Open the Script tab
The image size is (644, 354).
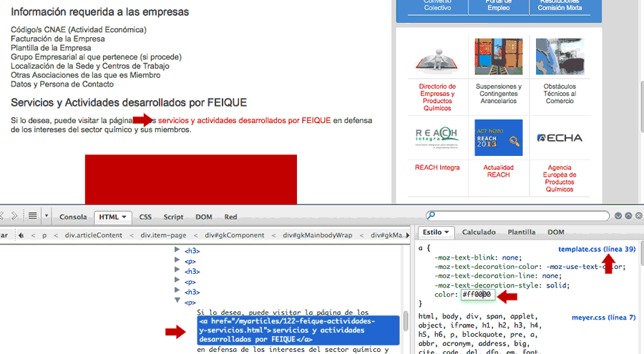pyautogui.click(x=173, y=217)
